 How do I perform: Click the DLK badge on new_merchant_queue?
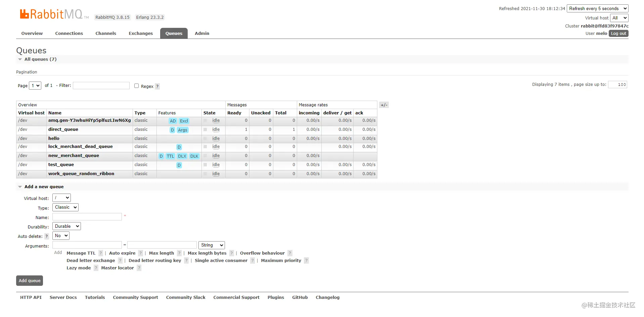tap(194, 156)
